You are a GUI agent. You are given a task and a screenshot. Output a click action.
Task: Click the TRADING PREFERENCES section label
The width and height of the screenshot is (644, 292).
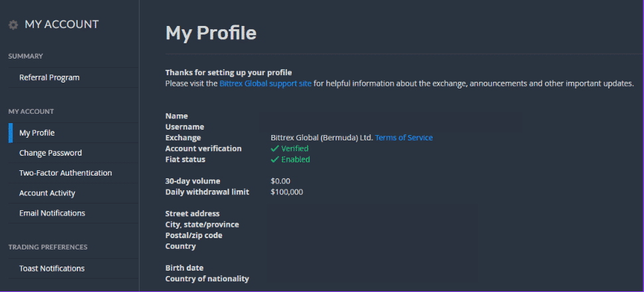point(48,247)
